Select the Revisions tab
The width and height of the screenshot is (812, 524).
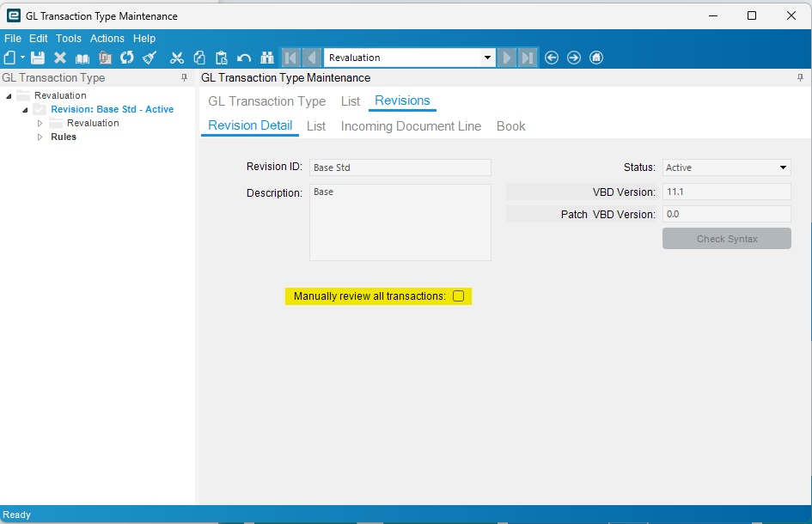402,101
